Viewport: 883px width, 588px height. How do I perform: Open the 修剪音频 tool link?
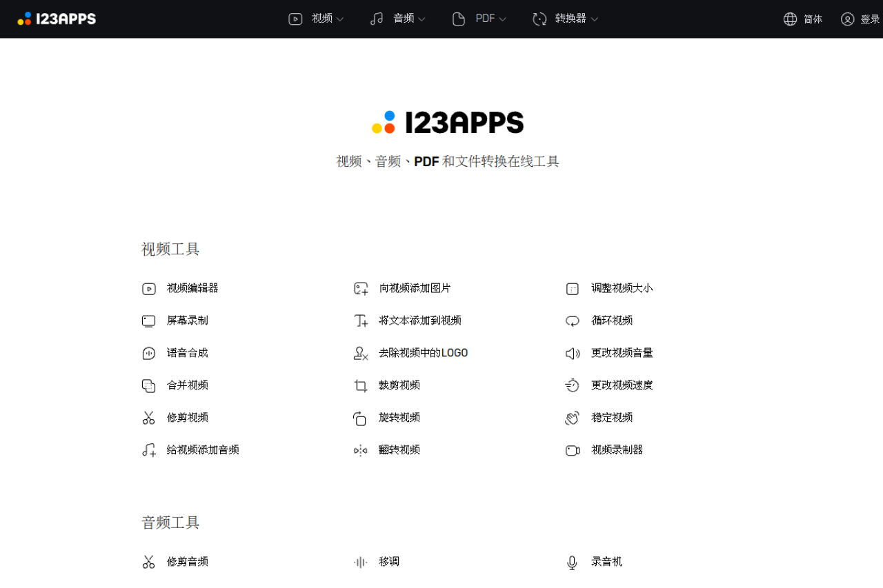(188, 562)
